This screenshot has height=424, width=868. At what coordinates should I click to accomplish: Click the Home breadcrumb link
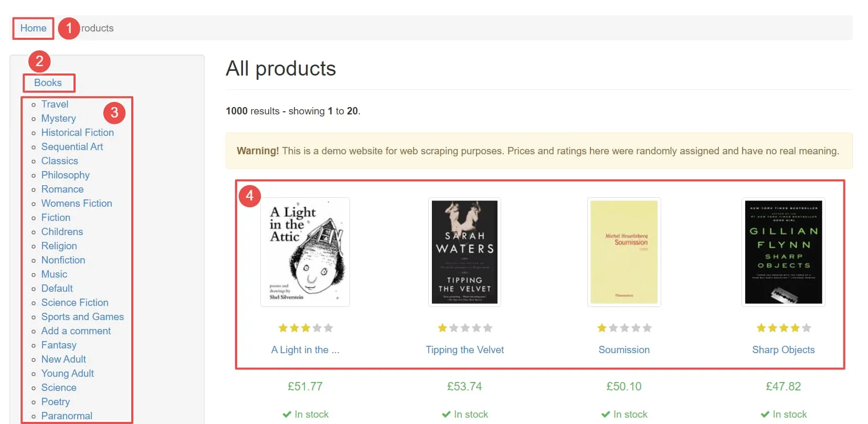(x=33, y=28)
